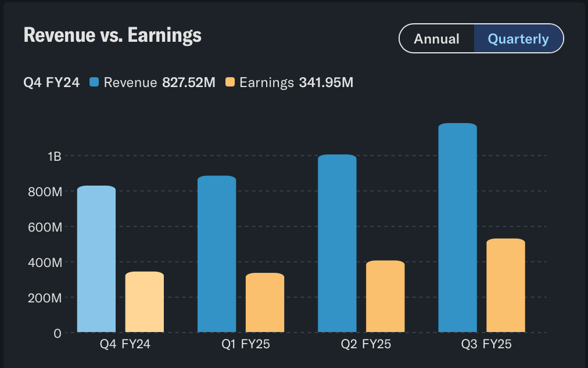Screen dimensions: 588x368
Task: Click the Revenue vs. Earnings title
Action: coord(112,35)
